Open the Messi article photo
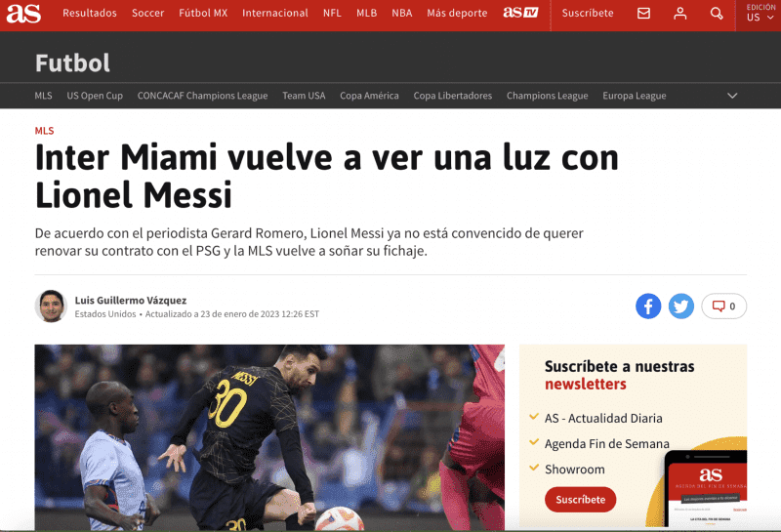This screenshot has width=781, height=532. tap(269, 437)
